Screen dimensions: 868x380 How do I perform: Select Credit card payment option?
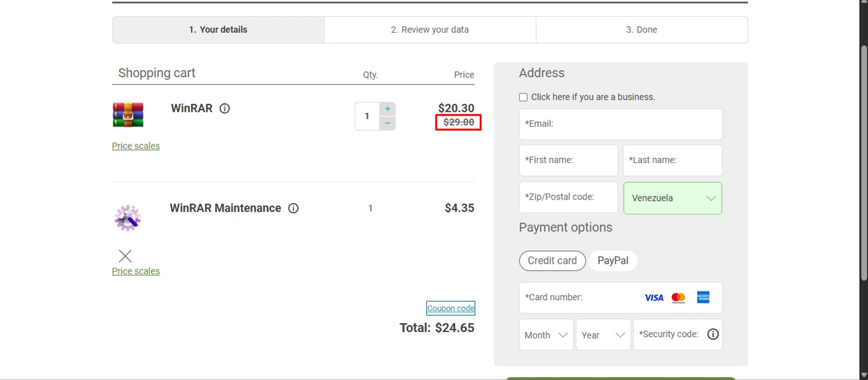(552, 261)
